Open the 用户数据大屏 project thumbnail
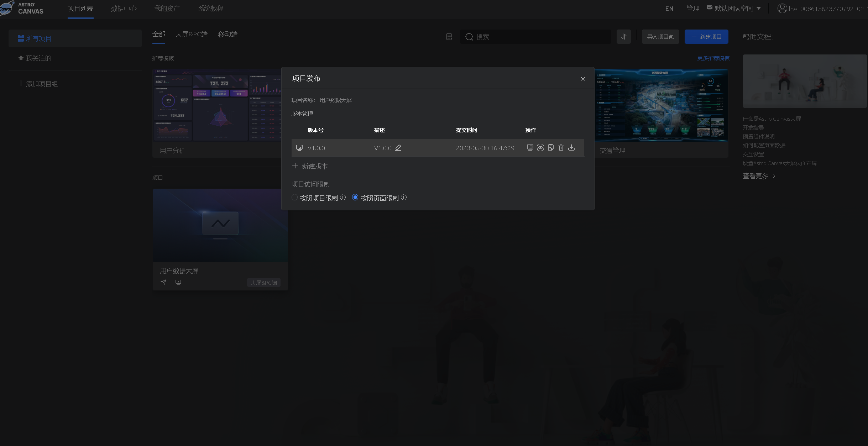 coord(220,225)
